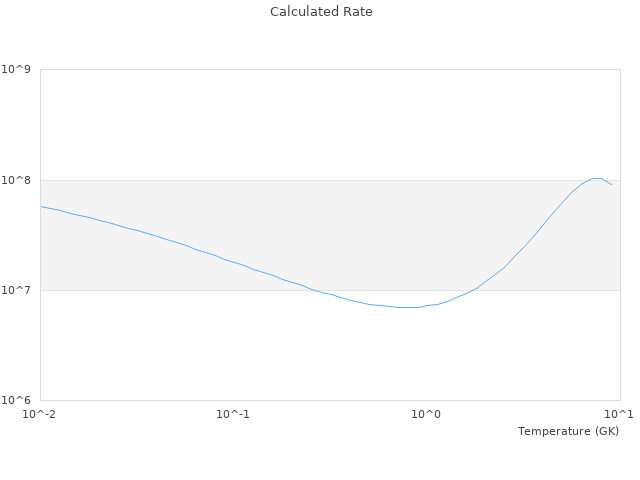
Task: Click the peak of the blue curve
Action: tap(597, 178)
